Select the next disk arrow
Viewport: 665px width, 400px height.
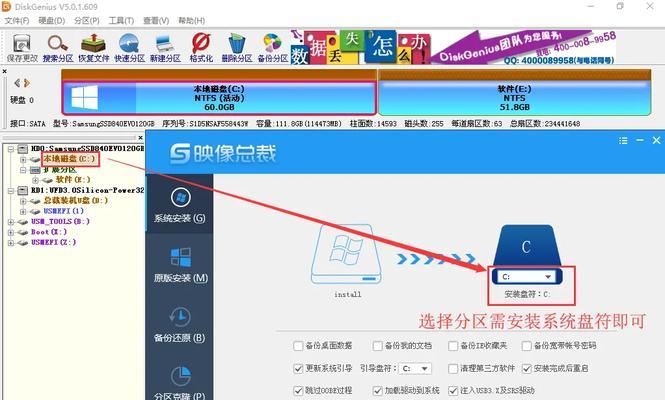27,83
